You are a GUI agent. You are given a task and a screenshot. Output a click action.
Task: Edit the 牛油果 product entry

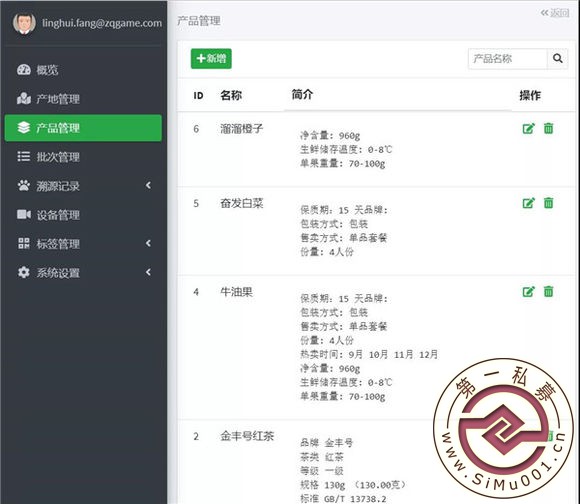[529, 291]
